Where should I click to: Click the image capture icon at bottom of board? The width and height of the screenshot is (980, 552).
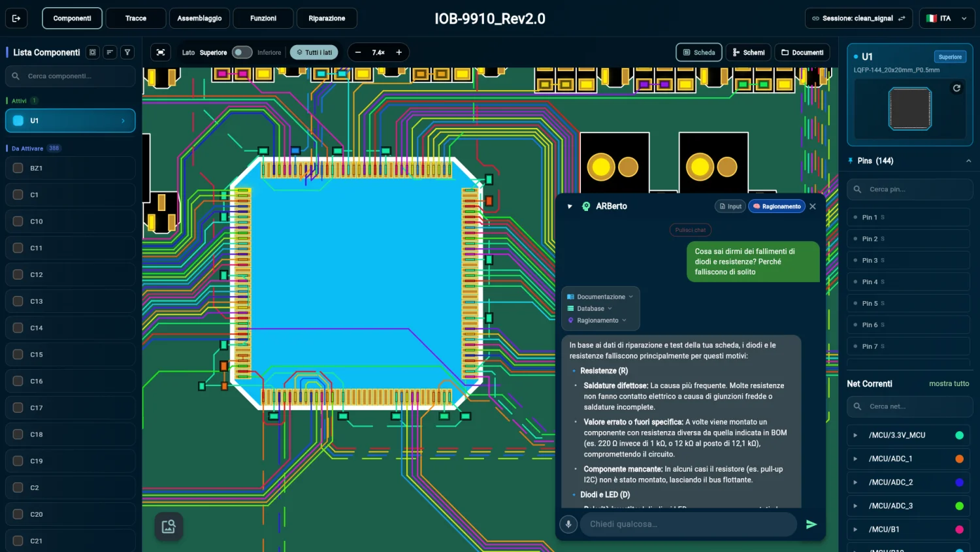click(x=169, y=527)
